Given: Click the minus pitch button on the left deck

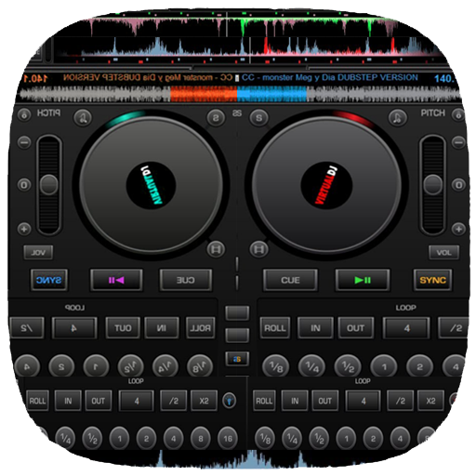Looking at the screenshot, I should point(24,142).
